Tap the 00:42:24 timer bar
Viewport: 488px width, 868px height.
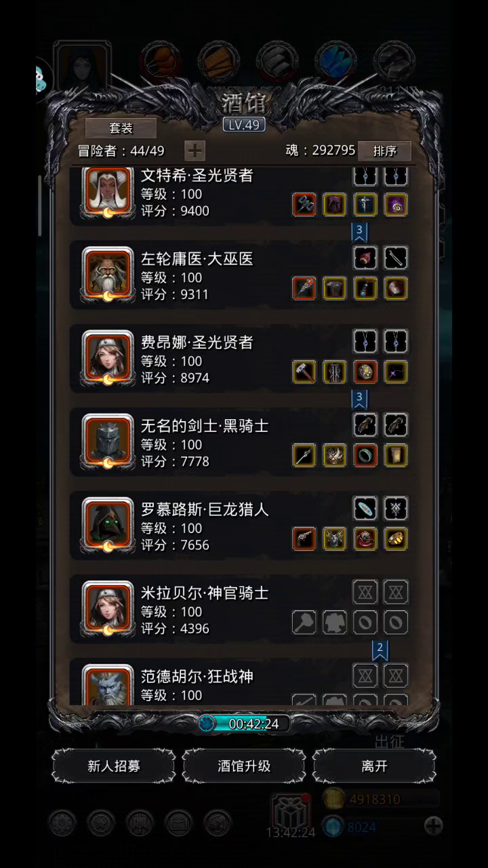pyautogui.click(x=244, y=724)
